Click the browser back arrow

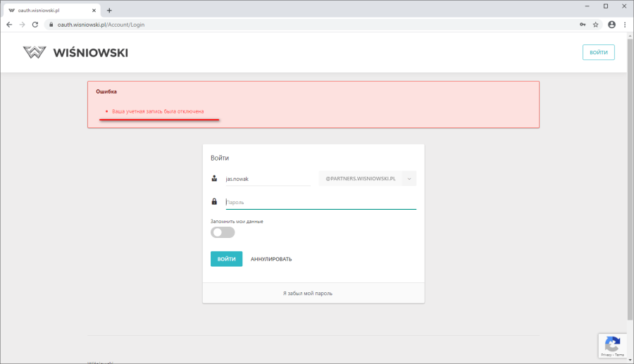click(x=9, y=24)
